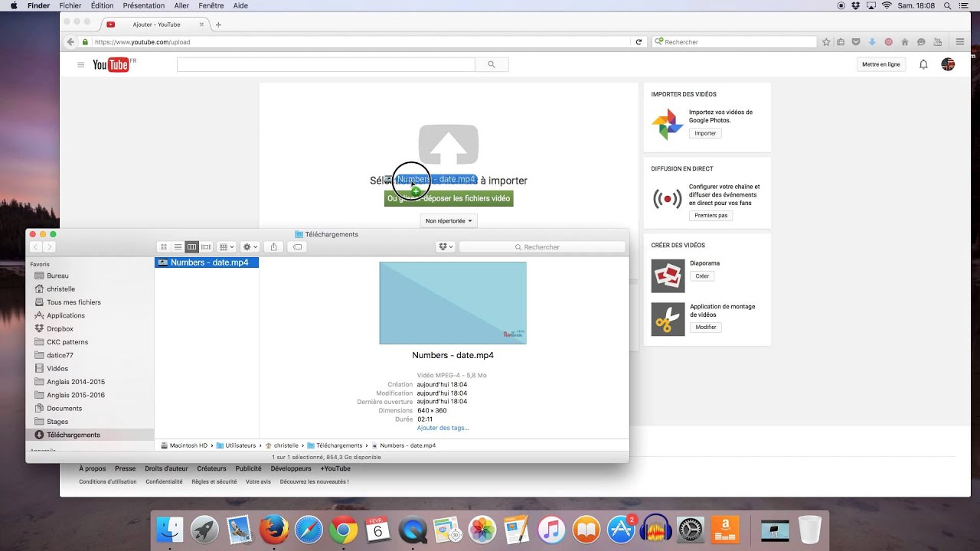Select Bureau in Finder sidebar
This screenshot has height=551, width=980.
coord(57,275)
